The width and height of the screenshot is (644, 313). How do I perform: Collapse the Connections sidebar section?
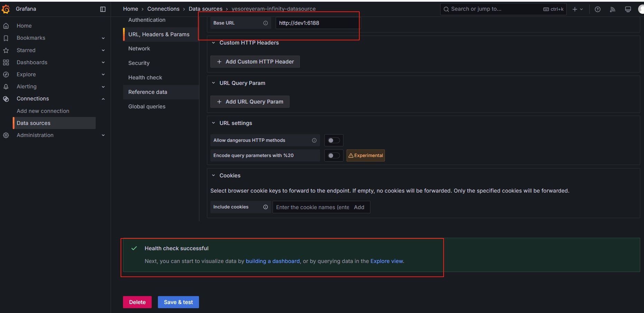(103, 99)
